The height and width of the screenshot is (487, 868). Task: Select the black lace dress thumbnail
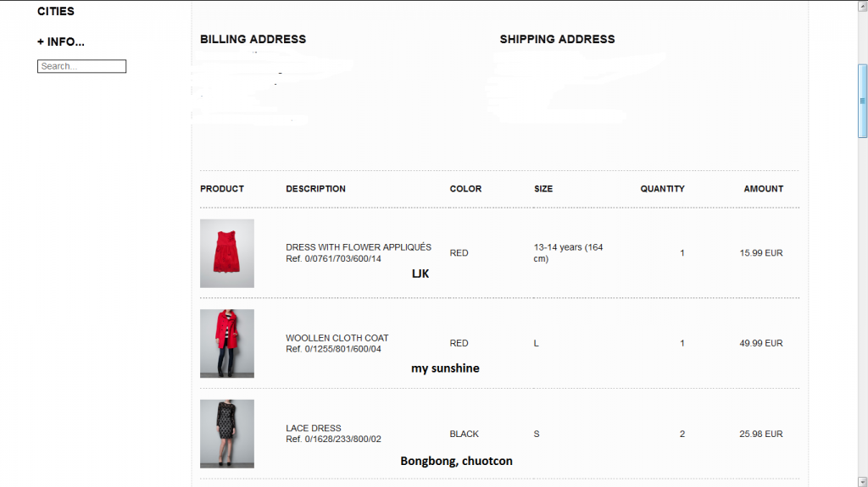tap(226, 434)
